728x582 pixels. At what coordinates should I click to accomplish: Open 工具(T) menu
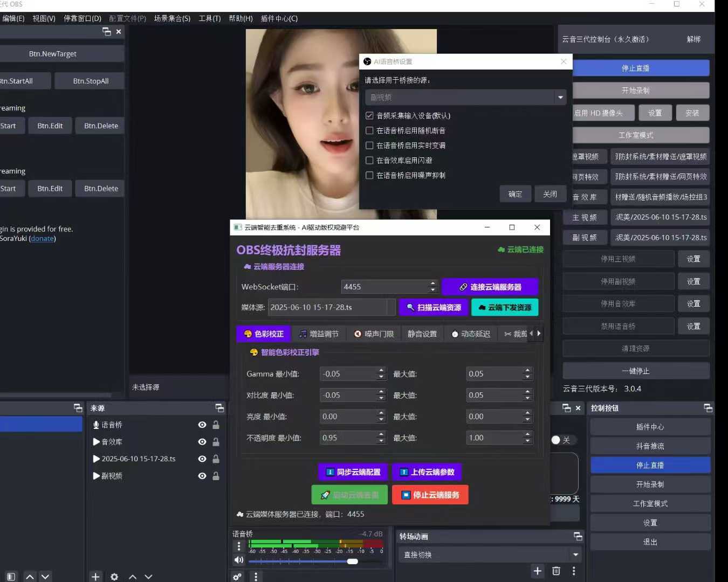point(209,18)
